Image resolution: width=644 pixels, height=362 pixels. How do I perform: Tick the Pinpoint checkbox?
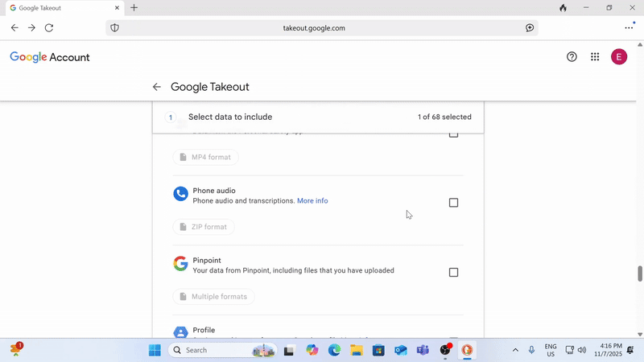click(x=453, y=273)
